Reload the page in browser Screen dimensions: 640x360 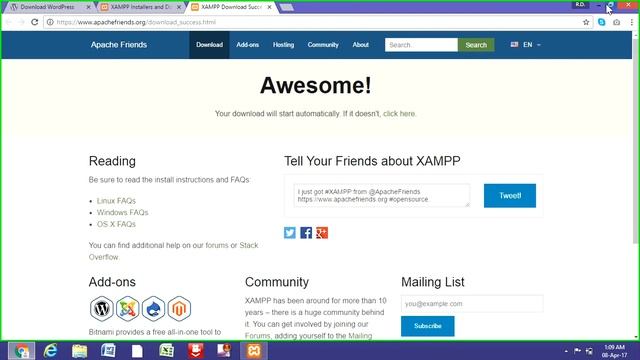(x=35, y=22)
